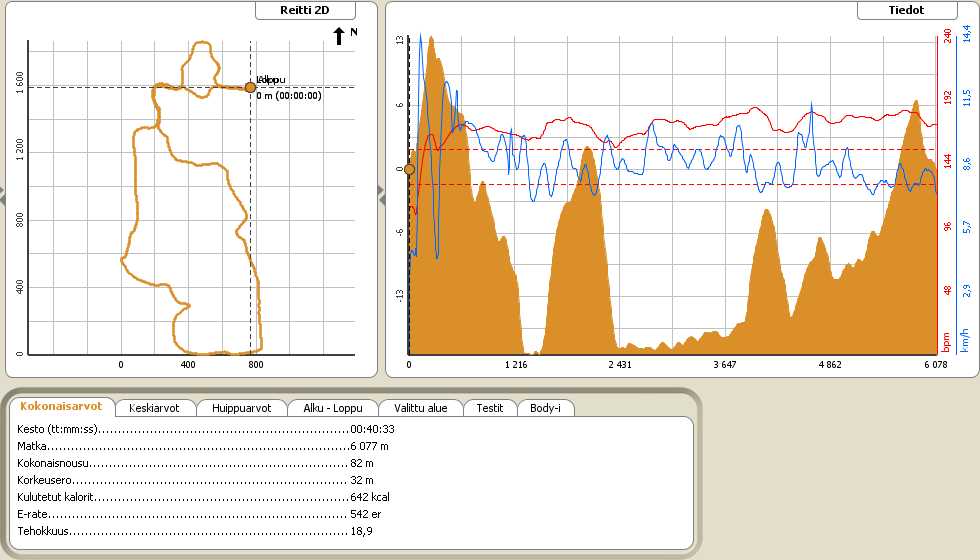The image size is (980, 560).
Task: Switch to the Keskiarvot tab
Action: pyautogui.click(x=154, y=408)
